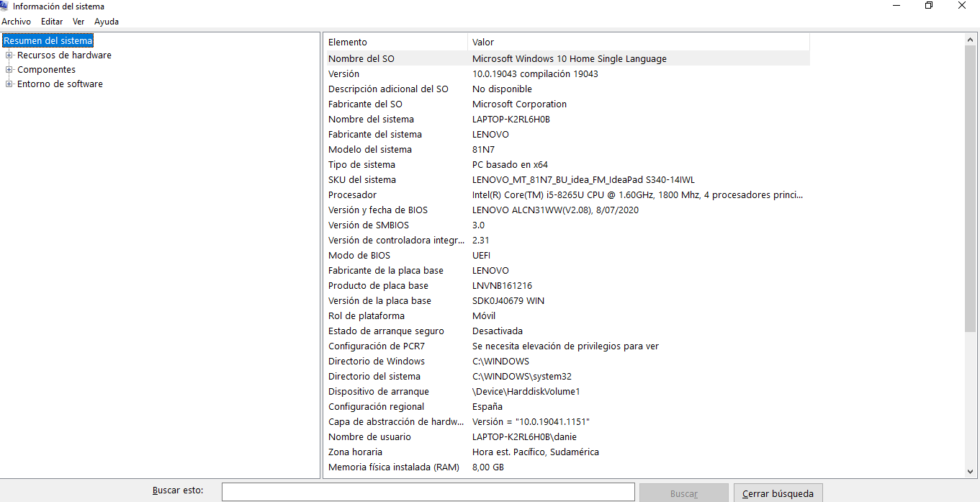Image resolution: width=980 pixels, height=502 pixels.
Task: Select the Recursos de hardware label
Action: pyautogui.click(x=64, y=55)
